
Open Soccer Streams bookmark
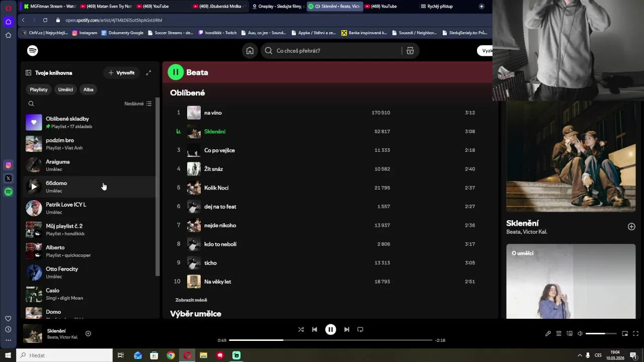171,33
